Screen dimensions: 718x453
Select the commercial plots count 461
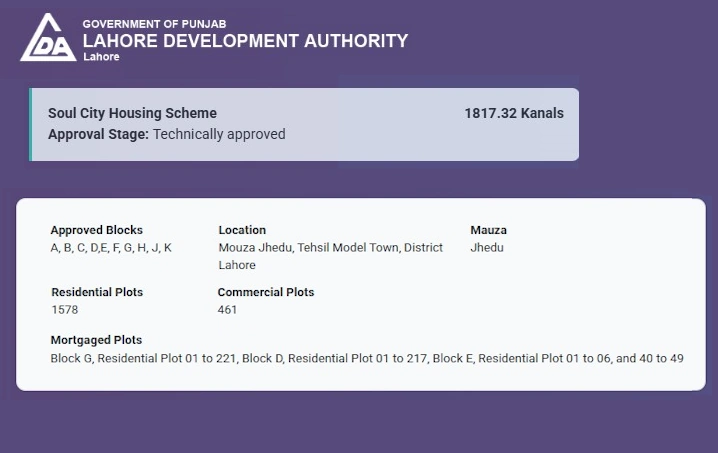[227, 310]
